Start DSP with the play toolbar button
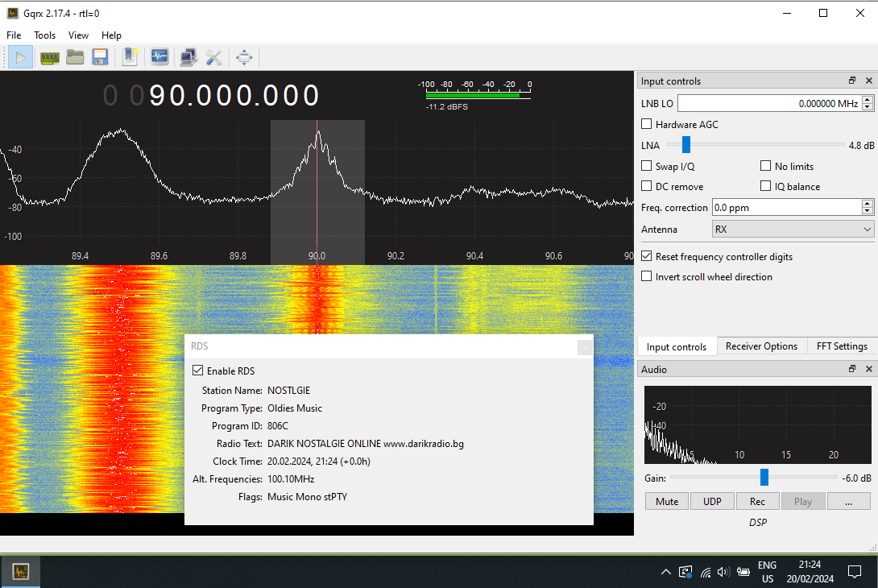This screenshot has height=588, width=878. click(x=21, y=57)
